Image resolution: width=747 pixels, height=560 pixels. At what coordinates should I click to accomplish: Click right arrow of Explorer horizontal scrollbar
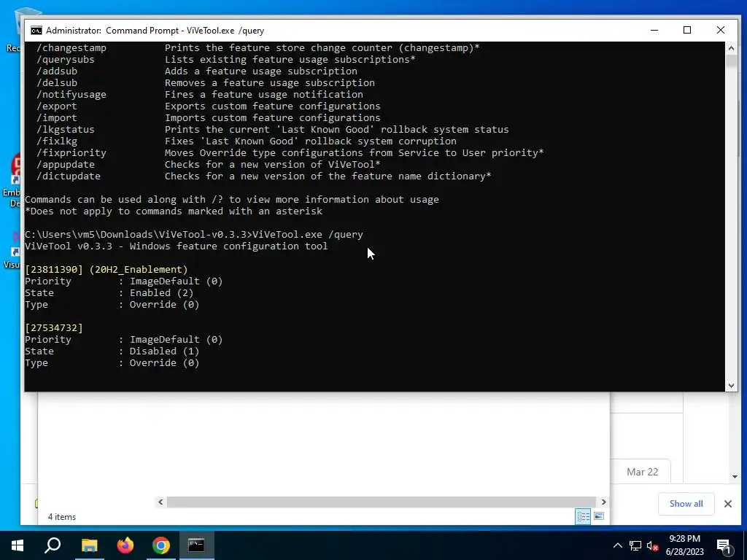(x=603, y=502)
